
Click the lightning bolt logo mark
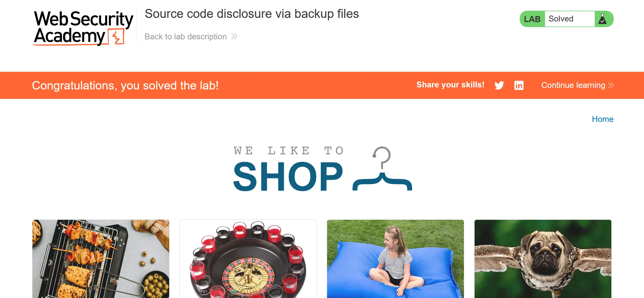pyautogui.click(x=116, y=37)
